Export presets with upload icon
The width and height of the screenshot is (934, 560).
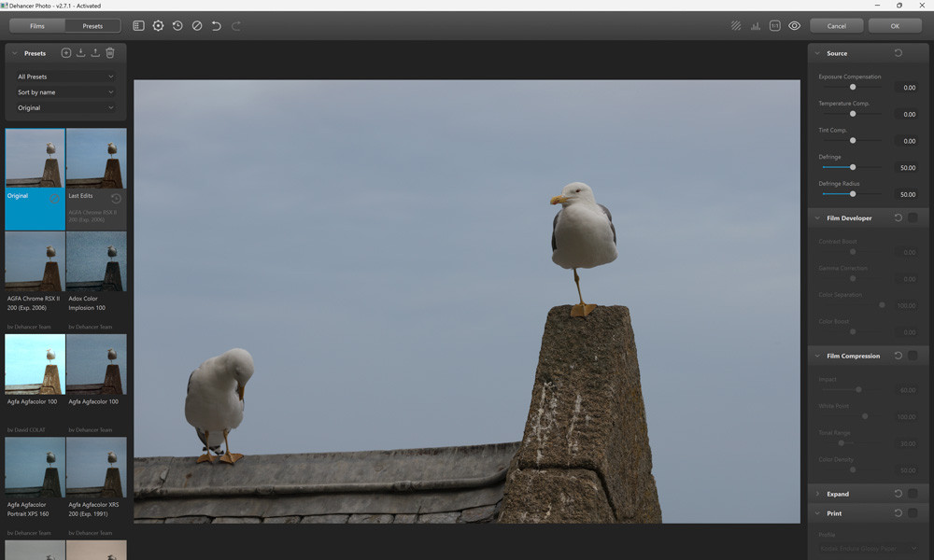(x=95, y=53)
